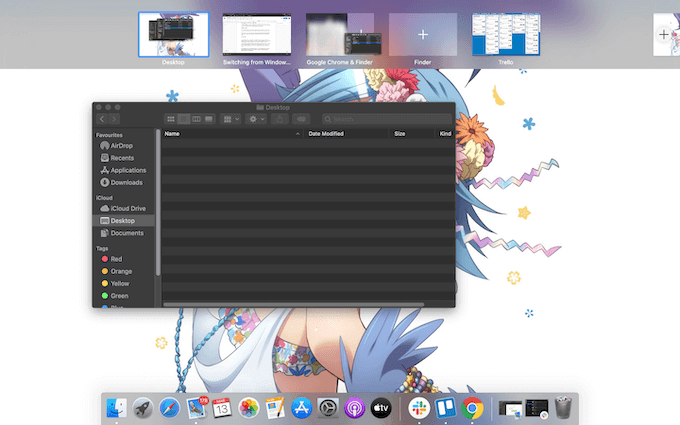Open Documents in the sidebar
Screen dimensions: 680x425
[x=122, y=233]
